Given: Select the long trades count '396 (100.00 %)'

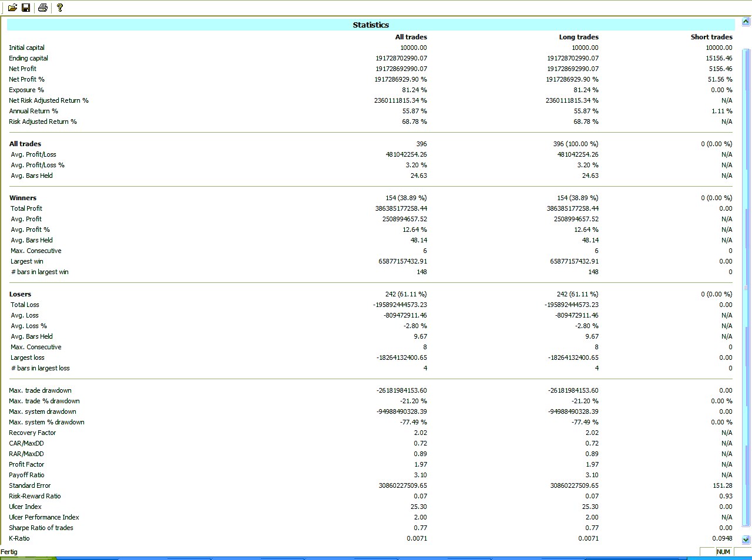Looking at the screenshot, I should [576, 144].
